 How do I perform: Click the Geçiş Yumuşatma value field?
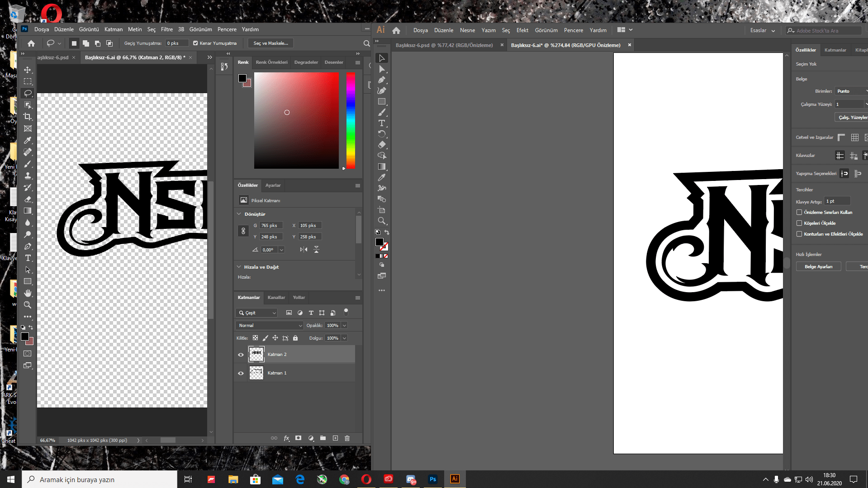click(x=177, y=43)
